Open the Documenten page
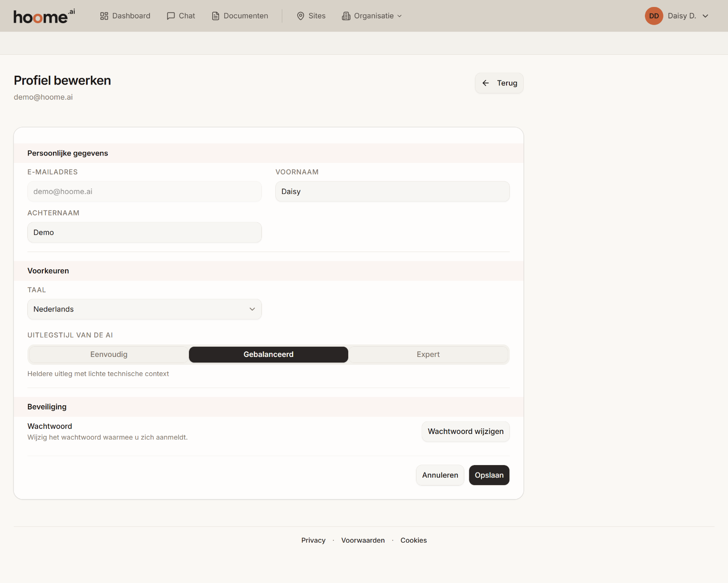Screen dimensions: 728x583 click(x=240, y=16)
